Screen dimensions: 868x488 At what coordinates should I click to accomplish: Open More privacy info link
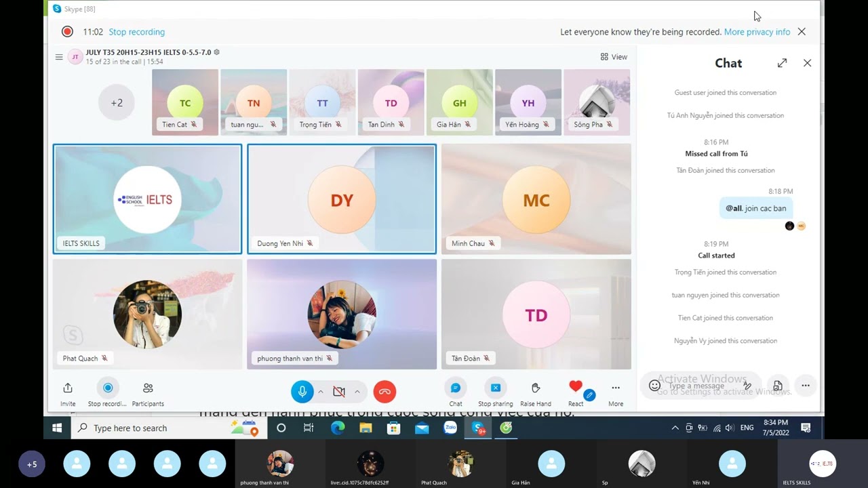(757, 32)
